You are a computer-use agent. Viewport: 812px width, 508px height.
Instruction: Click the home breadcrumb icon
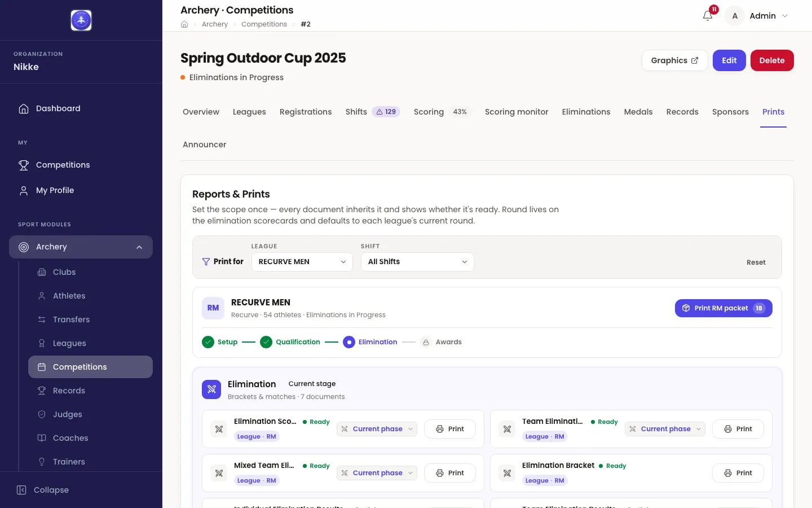pyautogui.click(x=184, y=24)
